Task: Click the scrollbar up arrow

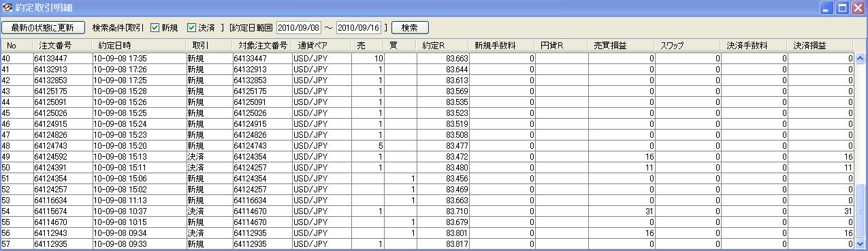Action: pyautogui.click(x=860, y=58)
